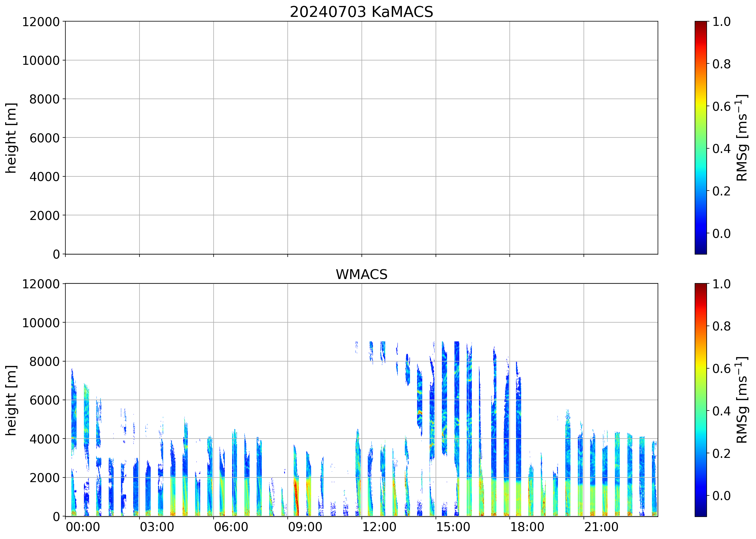Click the '0.2' tick on the bottom colorbar
This screenshot has width=756, height=539.
[721, 453]
